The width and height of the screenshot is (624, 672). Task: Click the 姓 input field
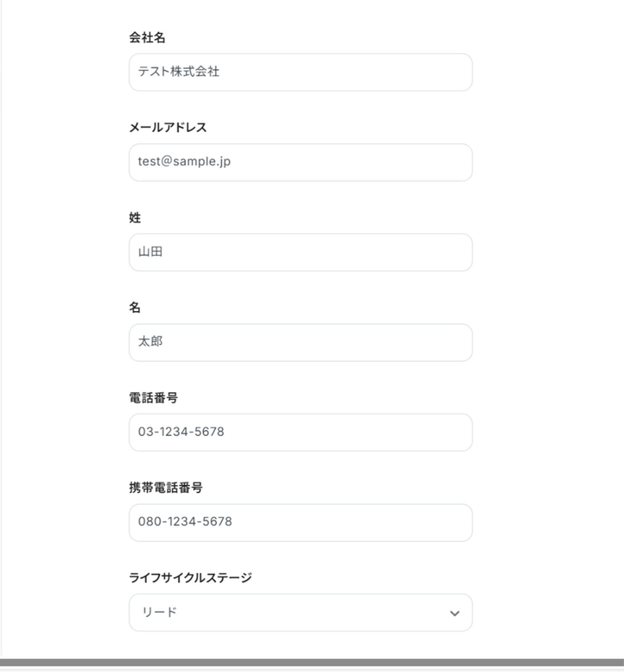300,252
